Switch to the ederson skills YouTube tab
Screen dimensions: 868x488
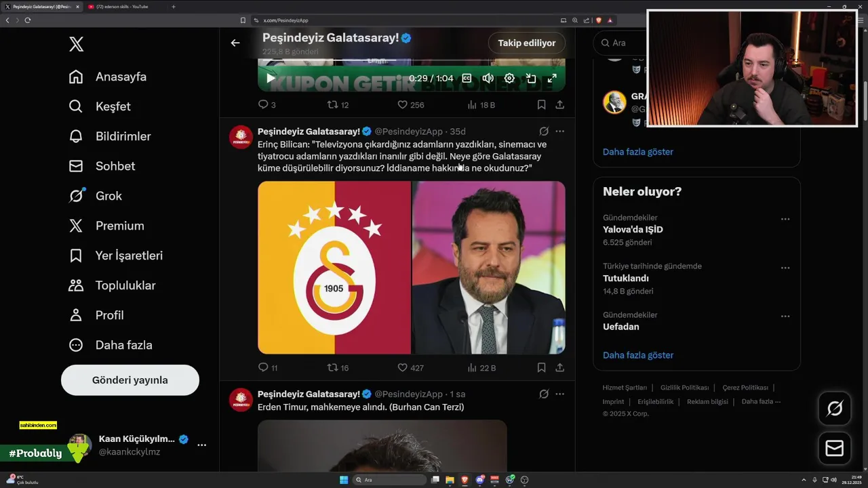pos(123,7)
